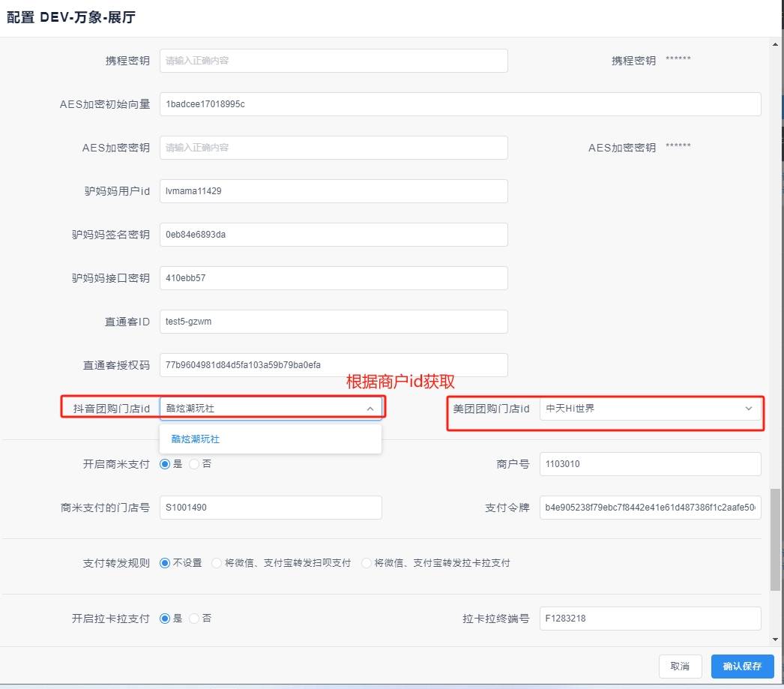This screenshot has width=784, height=689.
Task: Click the scrollbar up arrow
Action: pyautogui.click(x=775, y=44)
